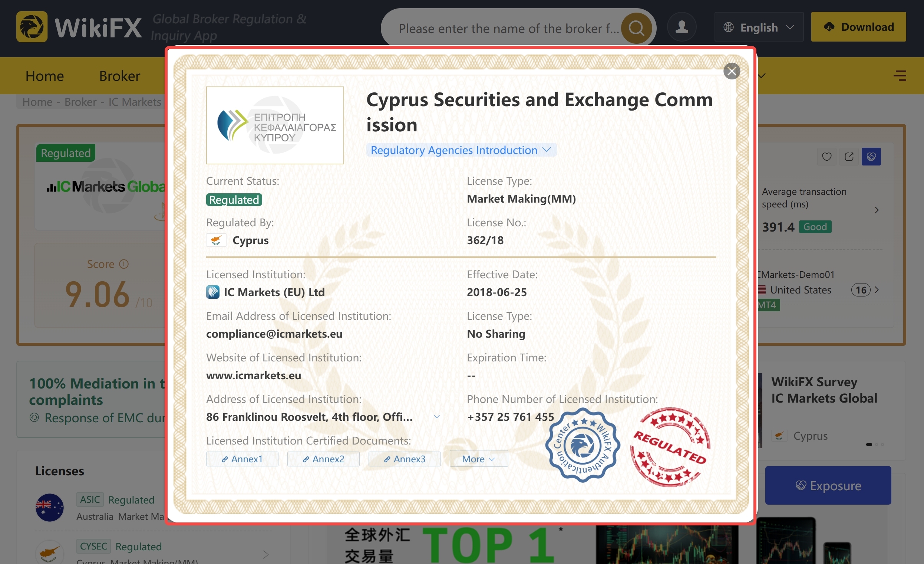Click the compliance@icmarkets.eu email
This screenshot has height=564, width=924.
pos(274,334)
